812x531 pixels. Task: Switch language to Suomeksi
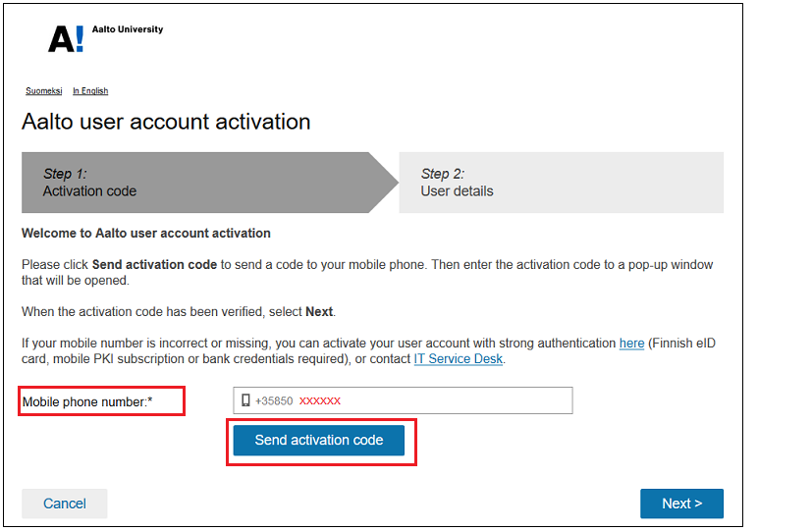[43, 91]
